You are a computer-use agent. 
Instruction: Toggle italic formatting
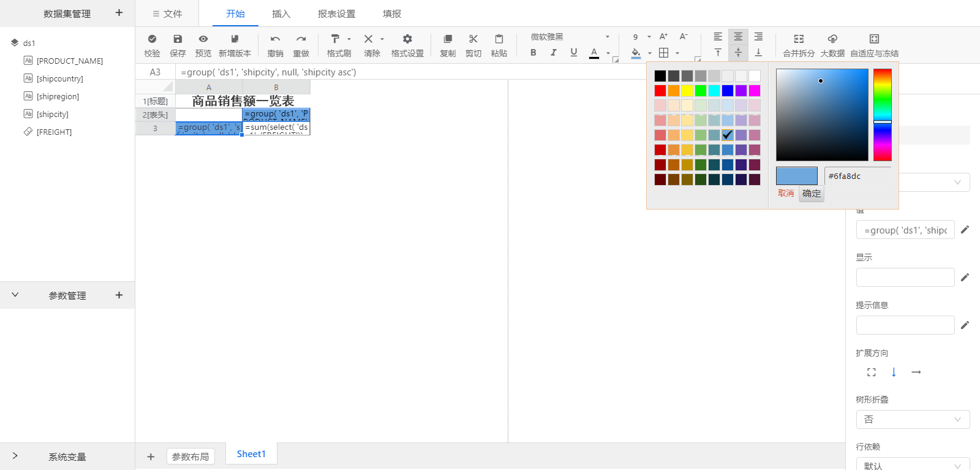coord(554,53)
